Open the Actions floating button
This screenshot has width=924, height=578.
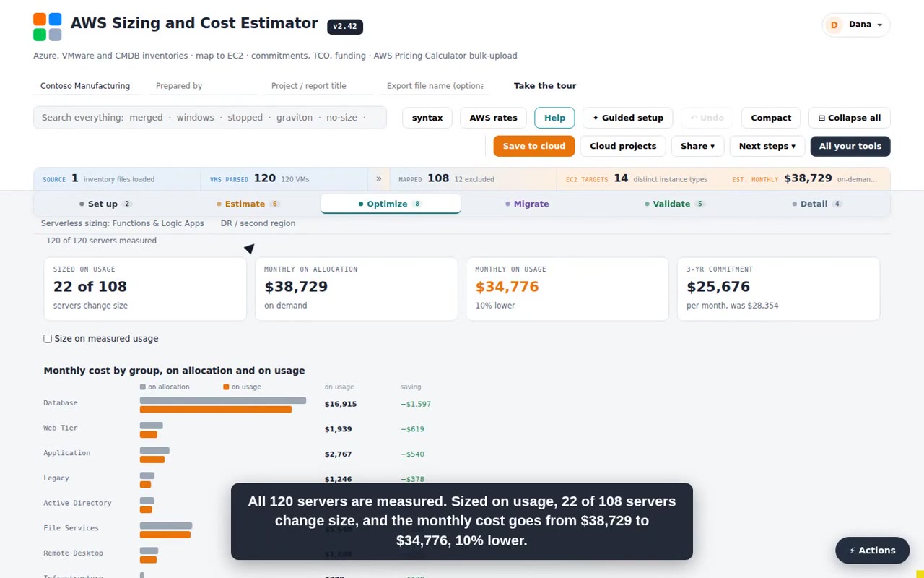coord(873,551)
